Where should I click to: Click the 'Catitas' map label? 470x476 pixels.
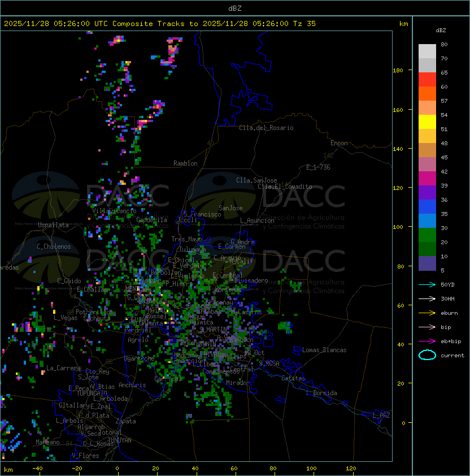[293, 378]
